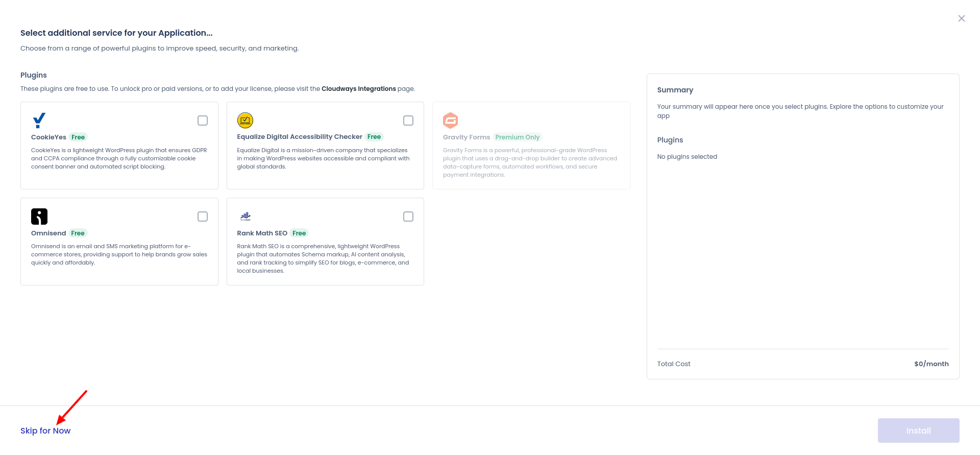Click the Omnisend black logo icon
The width and height of the screenshot is (980, 455).
tap(39, 217)
